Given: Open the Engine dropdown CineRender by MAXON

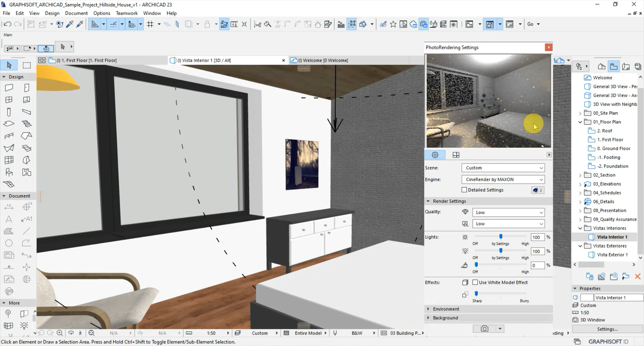Looking at the screenshot, I should 503,179.
